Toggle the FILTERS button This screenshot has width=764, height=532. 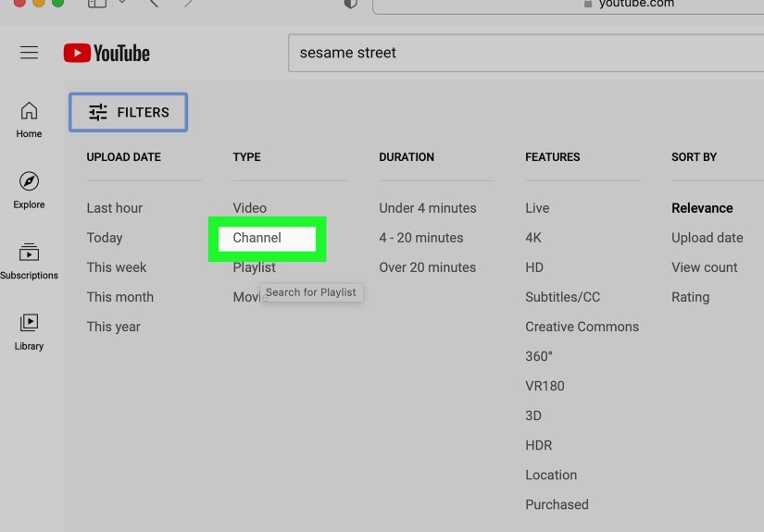click(128, 112)
